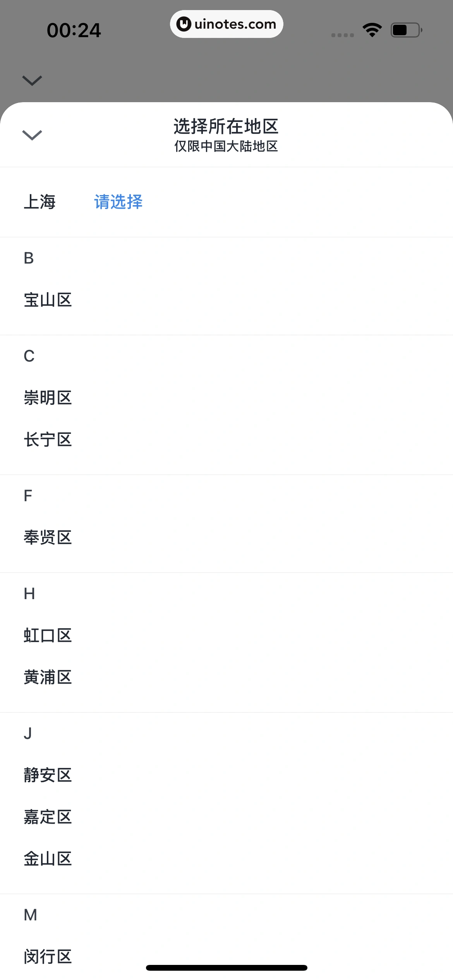Click the clock showing 00:24
This screenshot has width=453, height=980.
pyautogui.click(x=75, y=29)
